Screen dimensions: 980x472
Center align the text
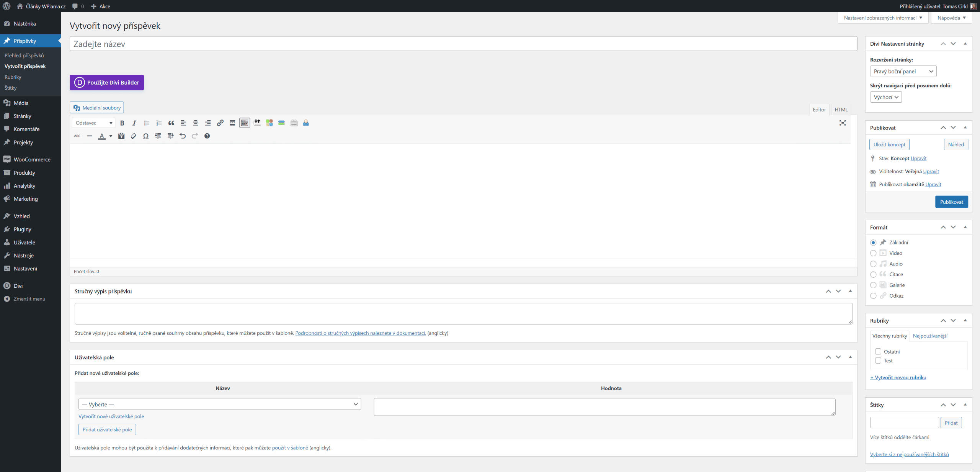click(x=196, y=123)
